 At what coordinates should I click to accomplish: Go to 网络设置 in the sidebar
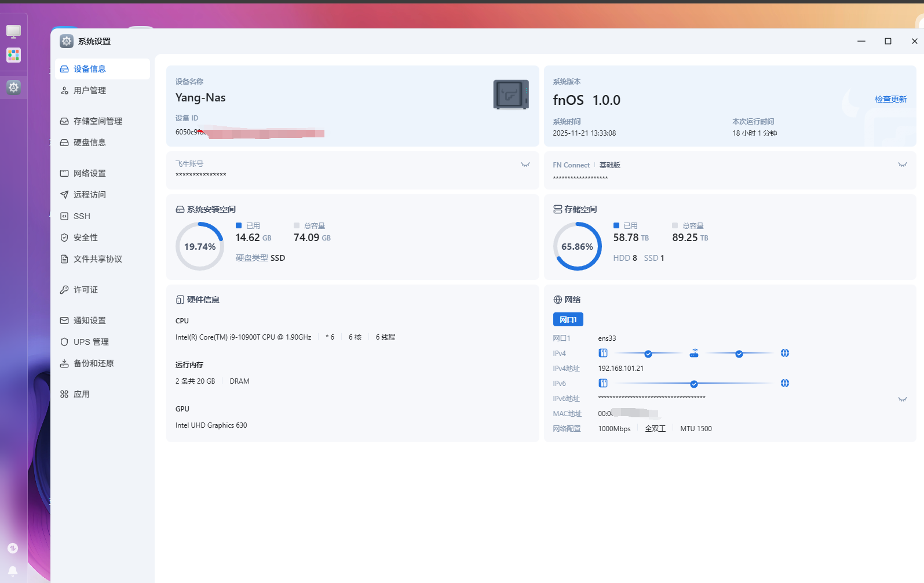point(89,173)
